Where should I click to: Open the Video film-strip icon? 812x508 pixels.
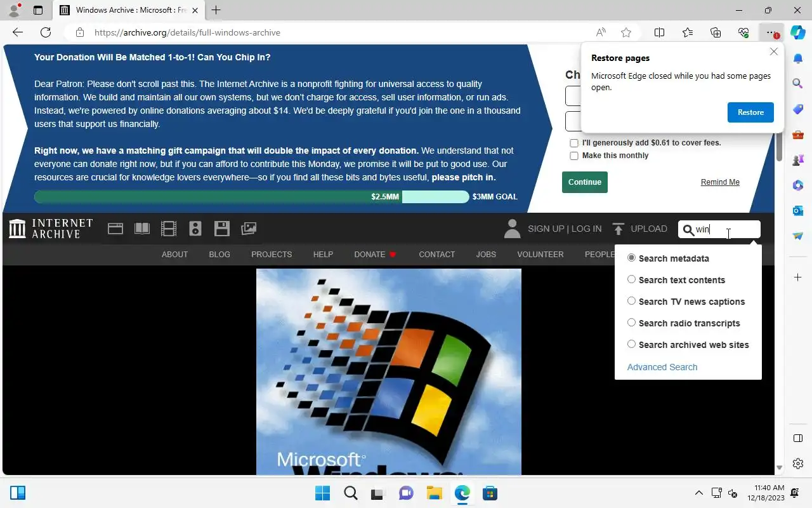point(169,229)
